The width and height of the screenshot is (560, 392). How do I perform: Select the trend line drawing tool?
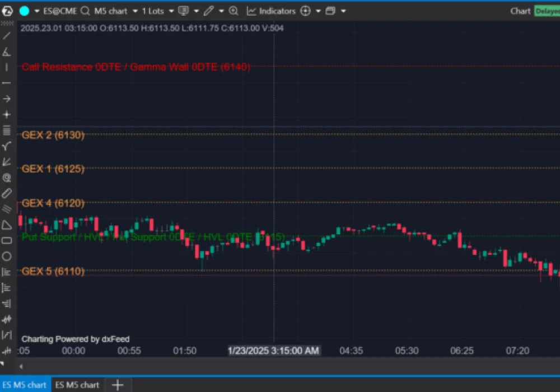[x=6, y=36]
